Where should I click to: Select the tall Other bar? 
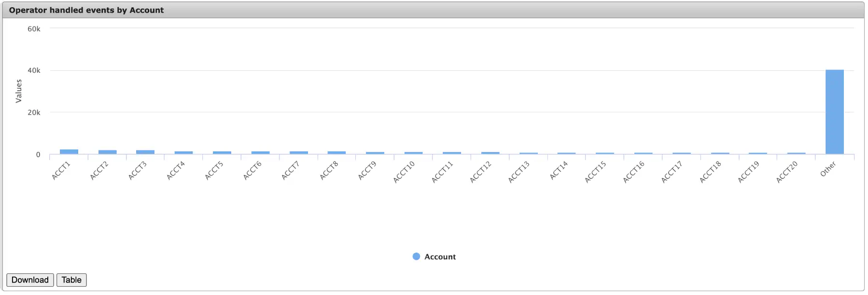835,112
